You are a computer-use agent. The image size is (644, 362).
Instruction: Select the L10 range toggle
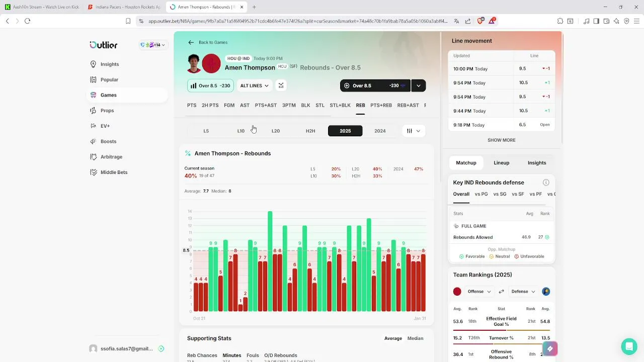pyautogui.click(x=240, y=131)
